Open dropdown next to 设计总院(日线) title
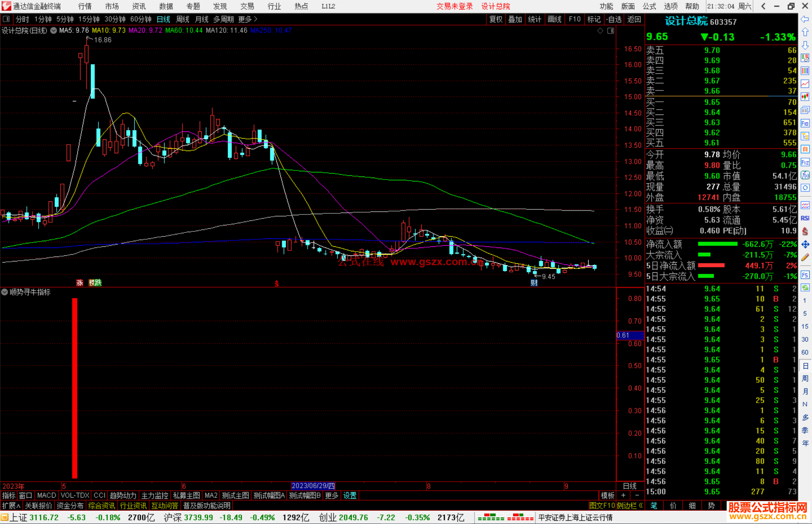The height and width of the screenshot is (524, 812). [54, 30]
